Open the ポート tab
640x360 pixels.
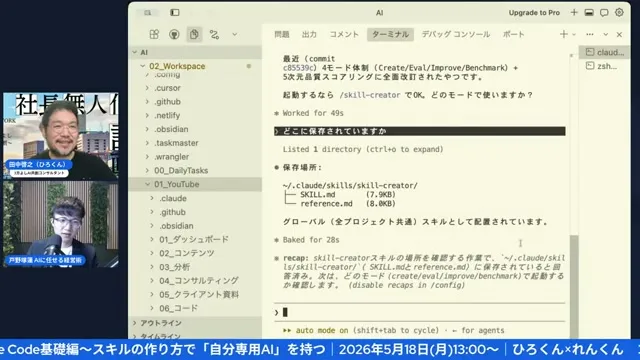pos(513,34)
